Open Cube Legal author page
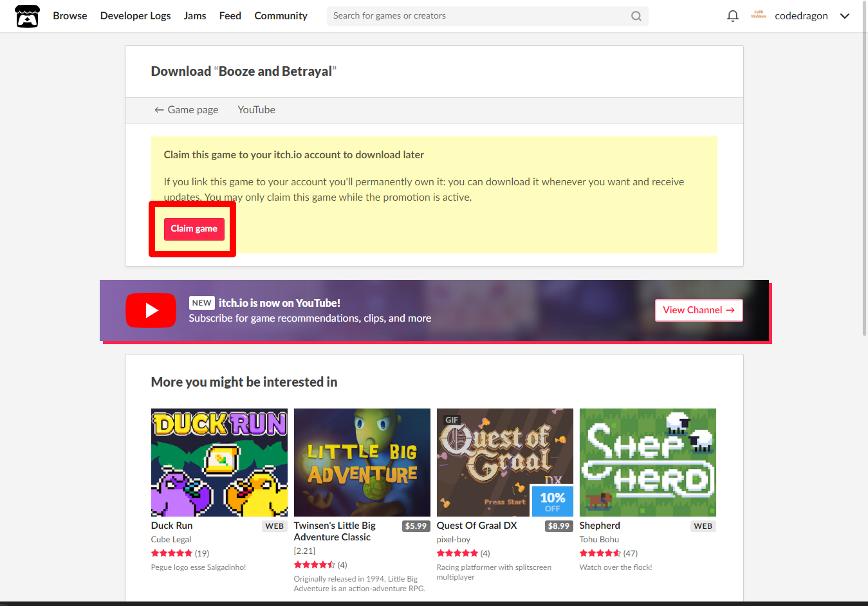Viewport: 868px width, 606px height. tap(171, 540)
